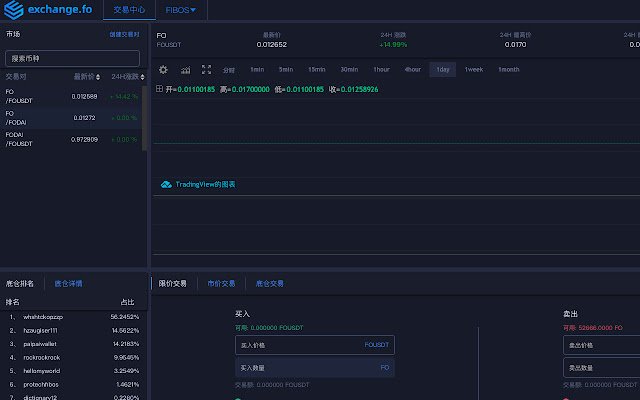Click the 高=0.01700000 high value
Screen dimensions: 640x400
[244, 89]
